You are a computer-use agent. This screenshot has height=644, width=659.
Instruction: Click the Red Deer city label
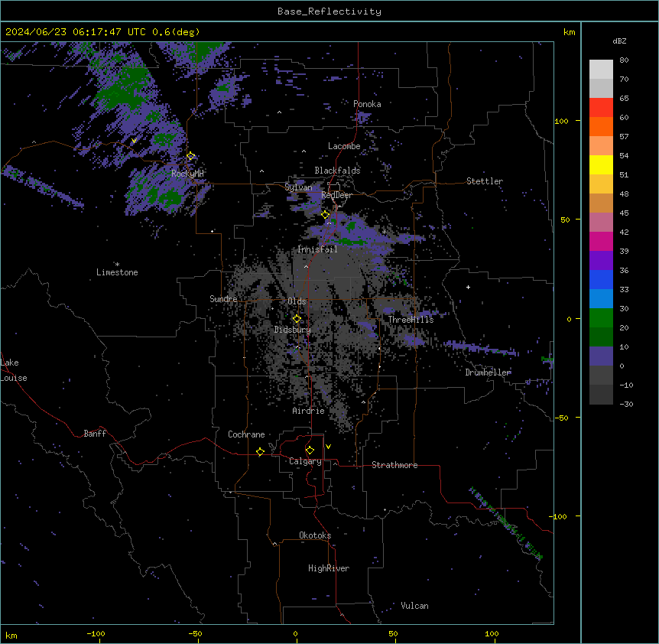(336, 196)
